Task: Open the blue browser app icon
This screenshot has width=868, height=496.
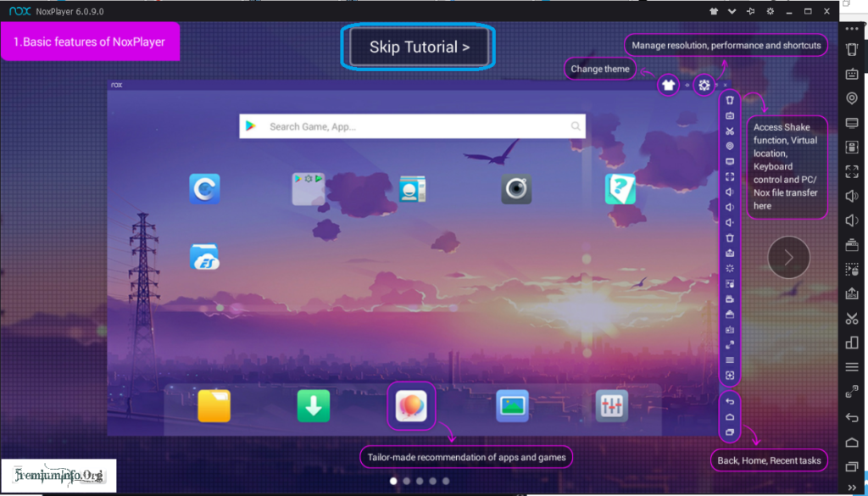Action: tap(204, 189)
